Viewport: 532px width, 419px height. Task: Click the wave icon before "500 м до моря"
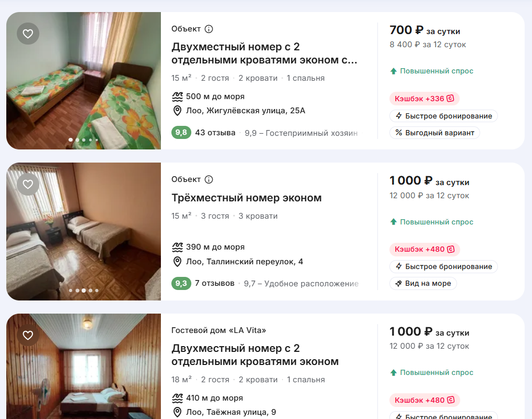tap(177, 96)
